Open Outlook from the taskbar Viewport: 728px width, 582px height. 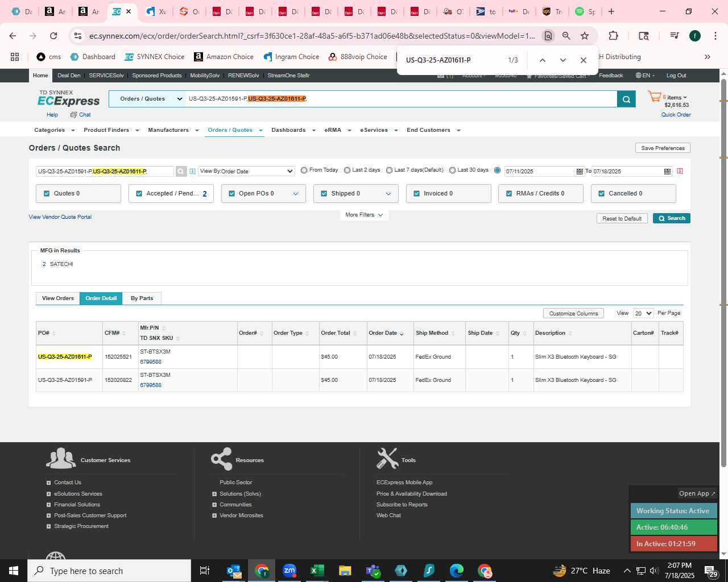(234, 571)
